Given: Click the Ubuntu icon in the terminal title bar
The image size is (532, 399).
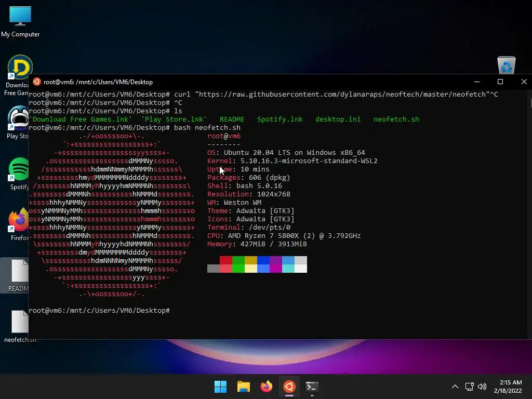Looking at the screenshot, I should pyautogui.click(x=37, y=82).
